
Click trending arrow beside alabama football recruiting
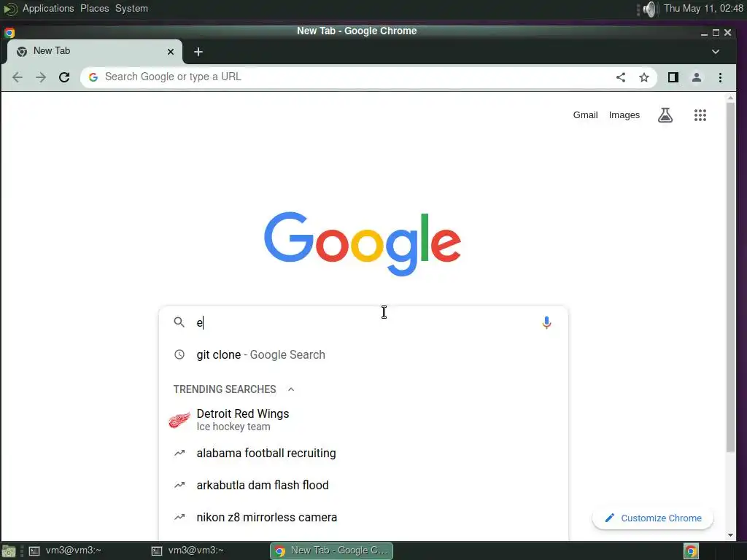(179, 453)
